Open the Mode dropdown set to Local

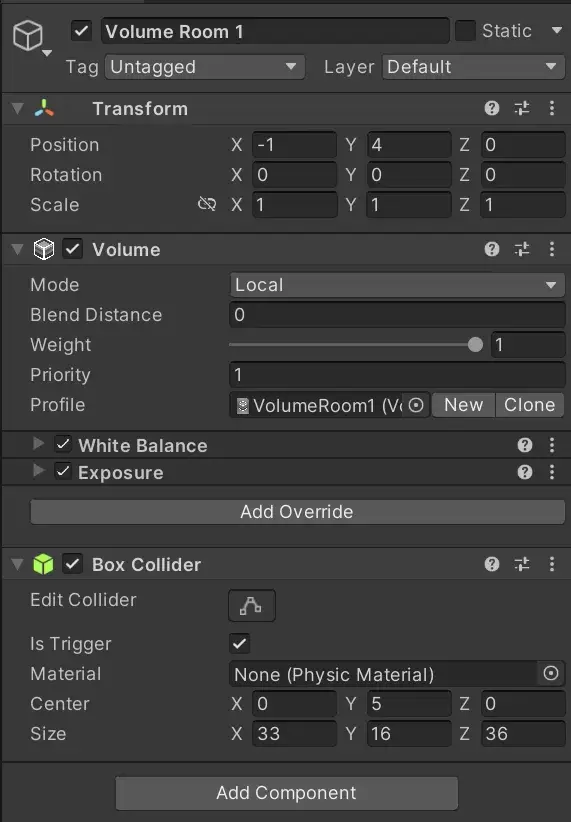coord(397,285)
